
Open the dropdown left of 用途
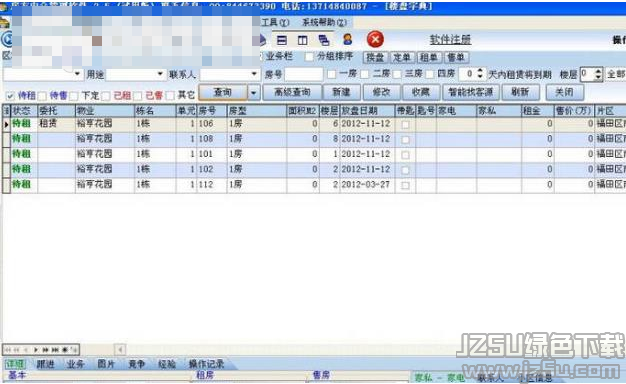77,74
